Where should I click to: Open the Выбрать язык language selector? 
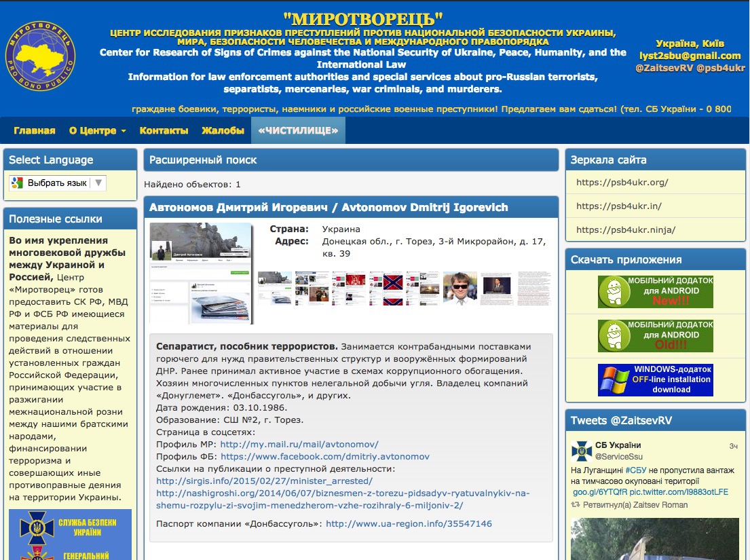click(58, 183)
